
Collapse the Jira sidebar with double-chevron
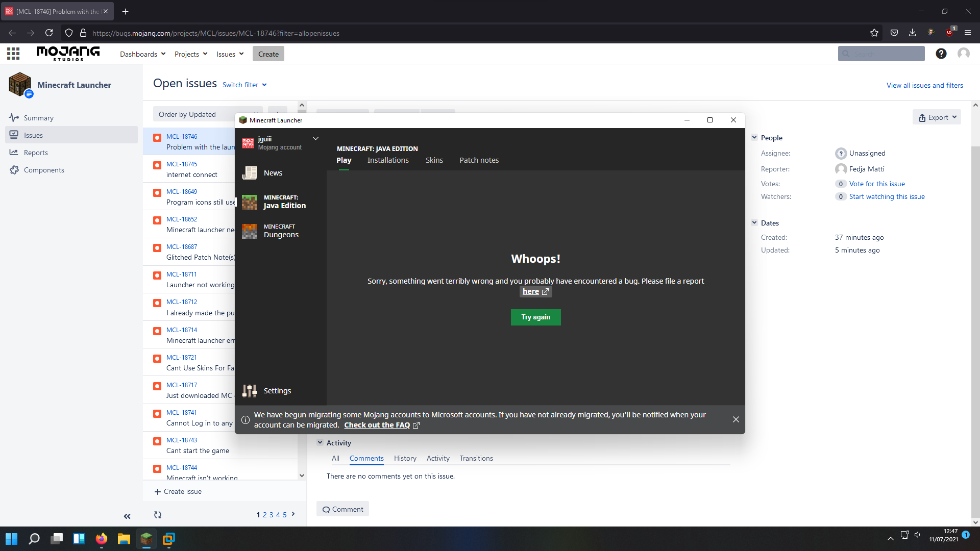[x=127, y=516]
